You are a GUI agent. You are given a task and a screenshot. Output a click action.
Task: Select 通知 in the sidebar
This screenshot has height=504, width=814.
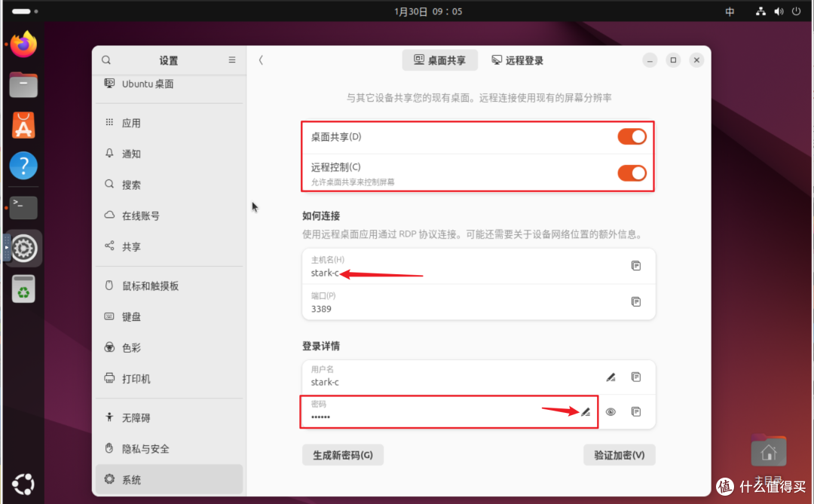point(170,154)
